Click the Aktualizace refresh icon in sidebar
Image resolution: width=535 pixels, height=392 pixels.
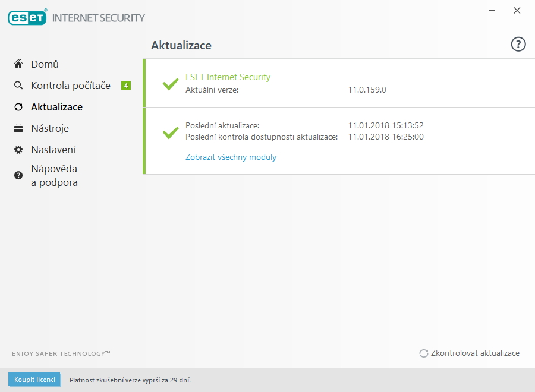18,107
